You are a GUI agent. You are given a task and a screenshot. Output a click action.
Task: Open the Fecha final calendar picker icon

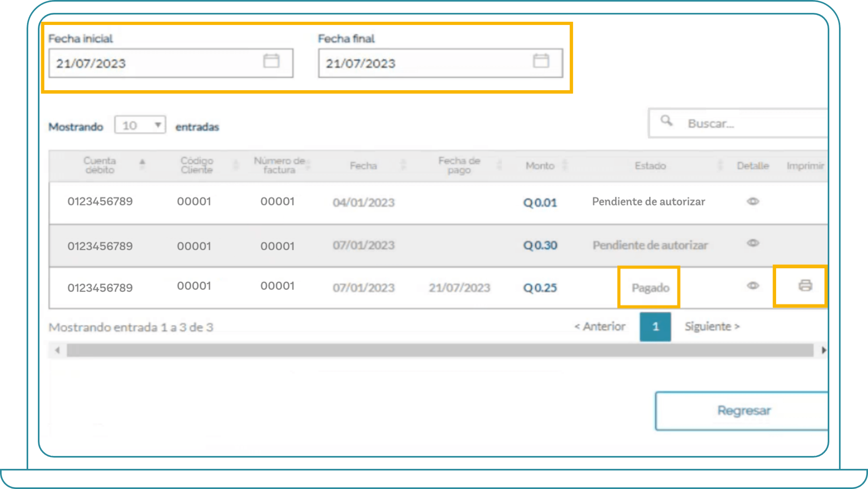pyautogui.click(x=541, y=61)
